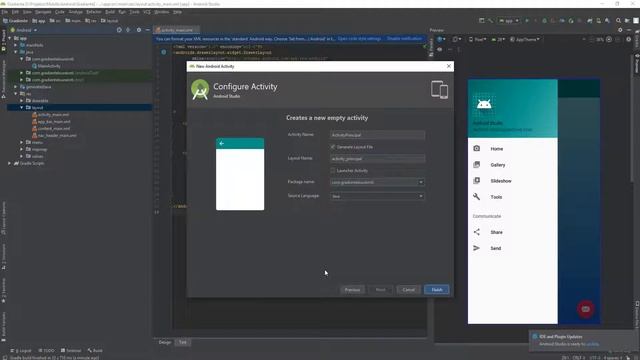
Task: Click the Layout Name input field
Action: pyautogui.click(x=377, y=159)
